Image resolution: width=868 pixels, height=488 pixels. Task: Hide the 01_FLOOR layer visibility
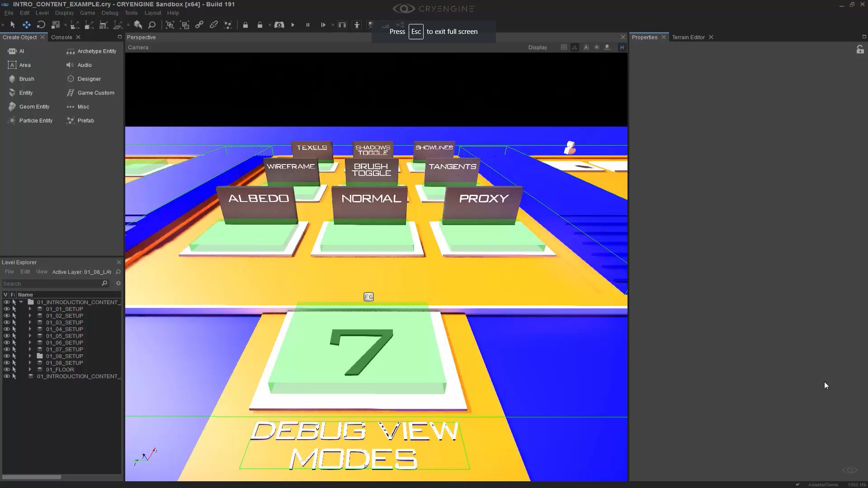point(6,369)
